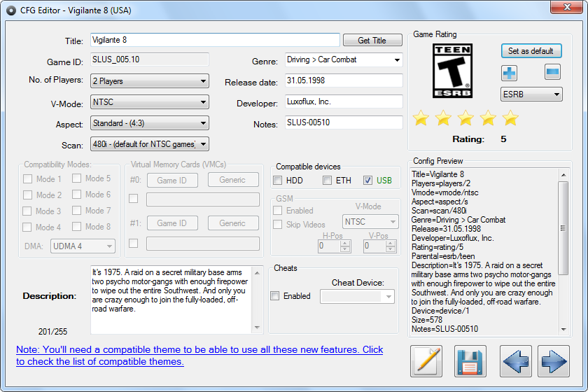588x392 pixels.
Task: Click the VMC #1 Game ID button
Action: 172,223
